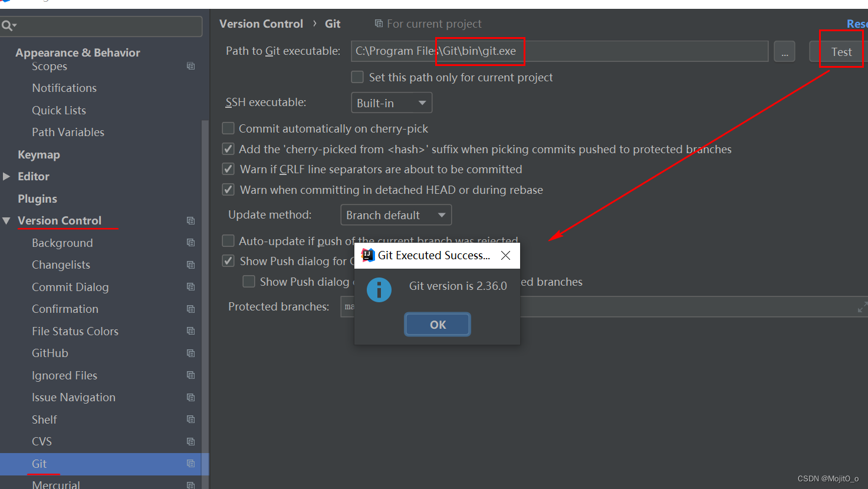The width and height of the screenshot is (868, 489).
Task: Select GitHub under Version Control
Action: (x=50, y=353)
